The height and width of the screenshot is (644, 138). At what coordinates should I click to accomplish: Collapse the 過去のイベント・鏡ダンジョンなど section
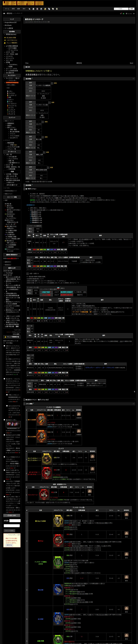pos(26,399)
